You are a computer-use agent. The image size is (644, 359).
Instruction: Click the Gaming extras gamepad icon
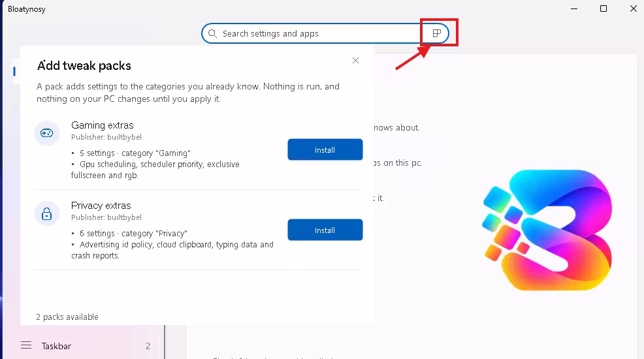coord(47,133)
